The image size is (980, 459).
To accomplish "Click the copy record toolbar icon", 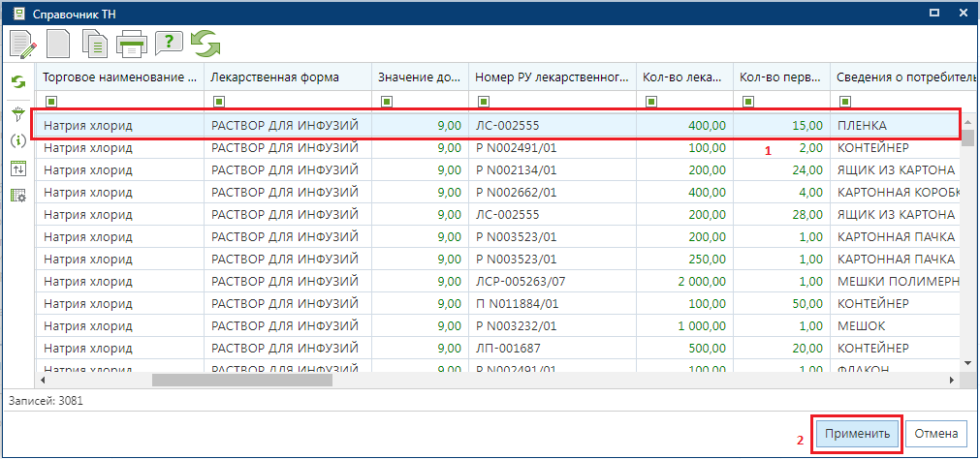I will (x=95, y=44).
